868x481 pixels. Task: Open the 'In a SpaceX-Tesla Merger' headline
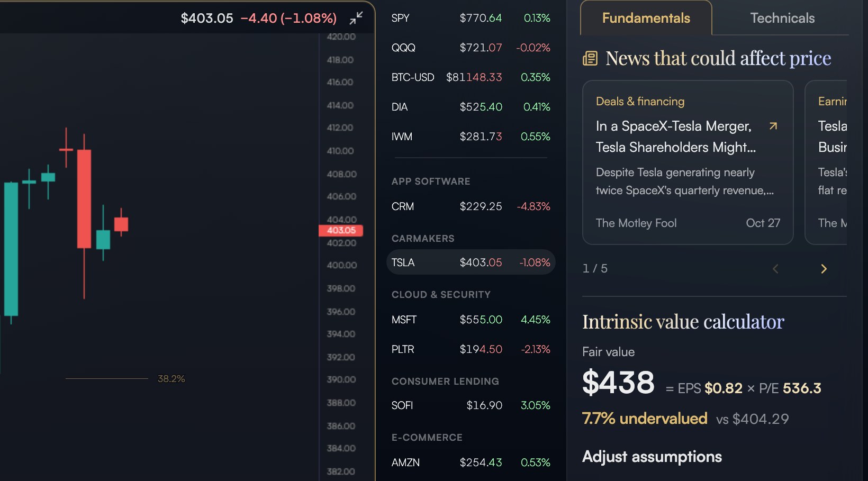675,137
